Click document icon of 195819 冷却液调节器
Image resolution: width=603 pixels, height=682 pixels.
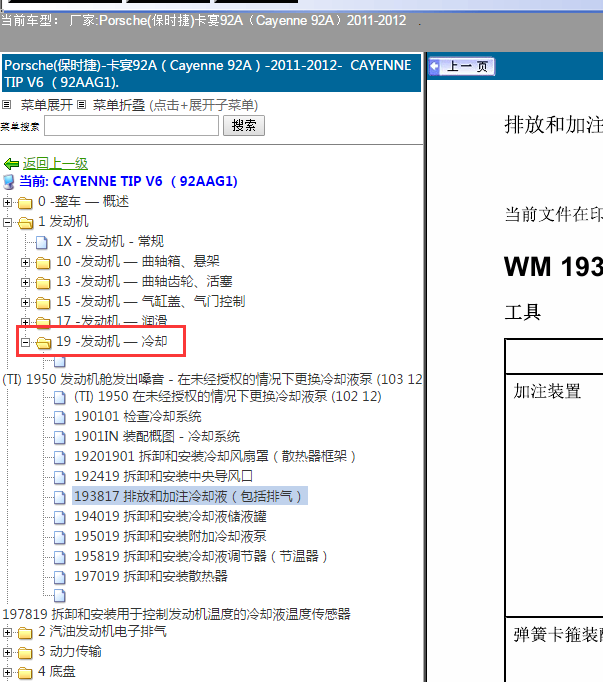(x=60, y=557)
